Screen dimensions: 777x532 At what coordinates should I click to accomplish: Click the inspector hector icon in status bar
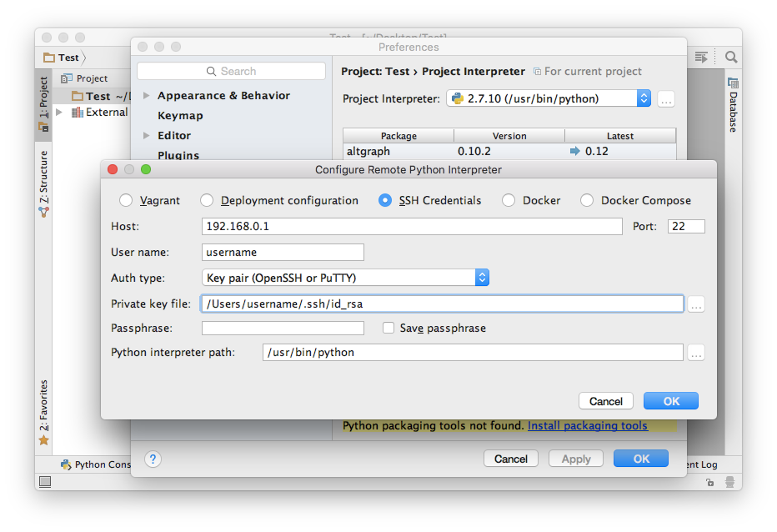(730, 482)
